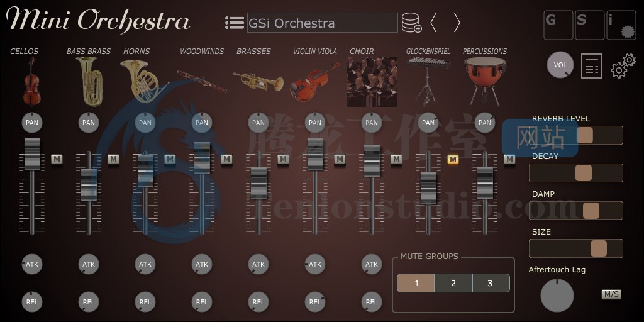The height and width of the screenshot is (322, 644).
Task: Click the Percussions PAN knob
Action: 485,123
